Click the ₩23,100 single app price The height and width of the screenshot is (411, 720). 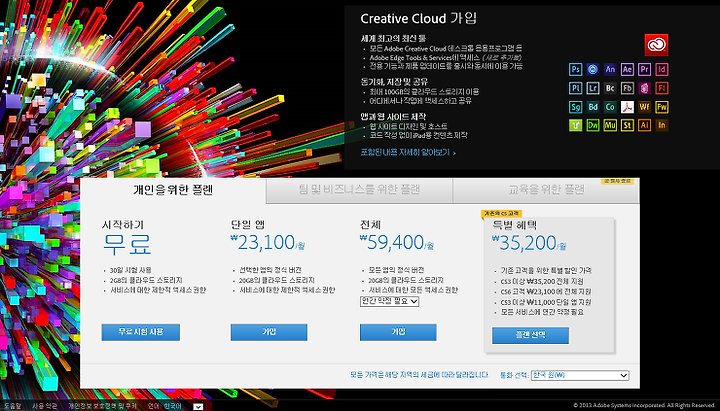click(x=267, y=242)
